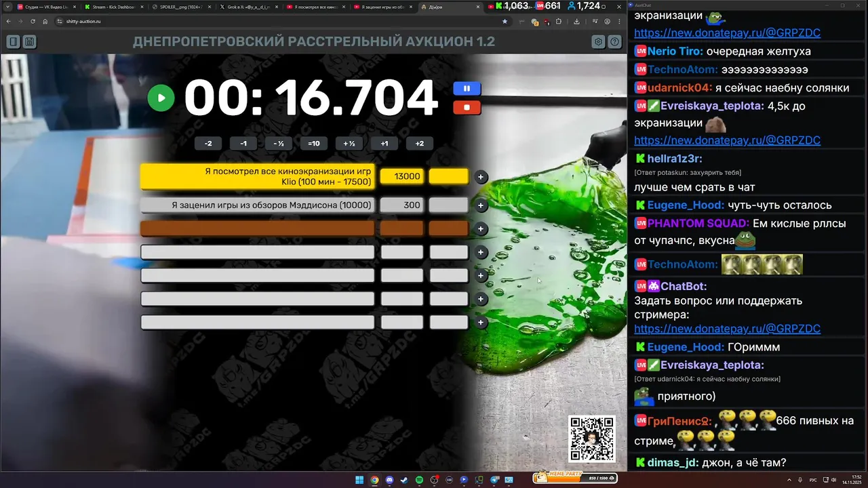Bookmark page with the star icon
Image resolution: width=868 pixels, height=488 pixels.
505,22
